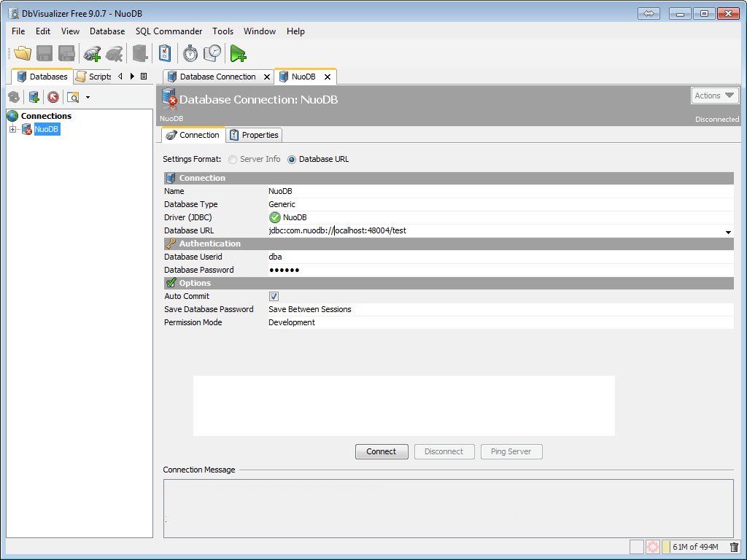Select the NuoDB editor tab

point(303,77)
